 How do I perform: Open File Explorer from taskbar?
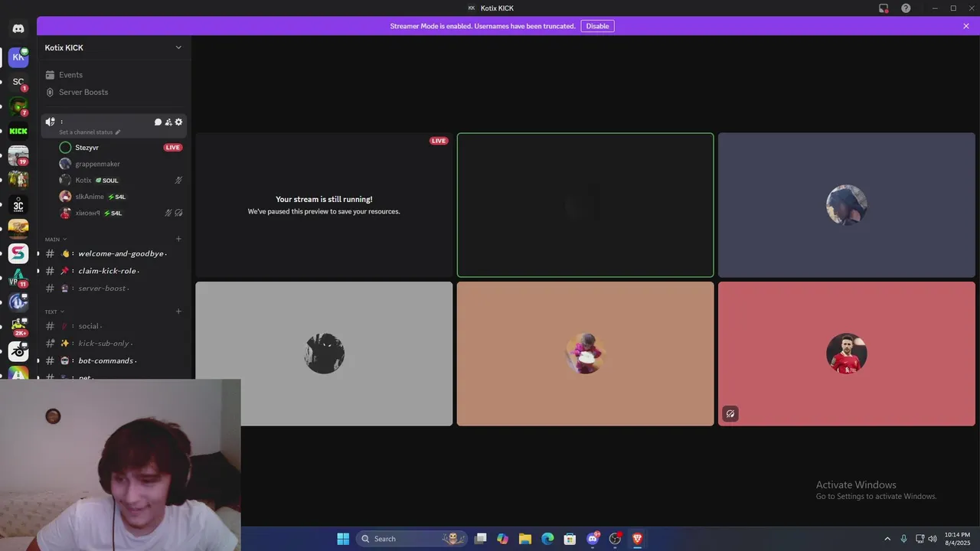(525, 539)
